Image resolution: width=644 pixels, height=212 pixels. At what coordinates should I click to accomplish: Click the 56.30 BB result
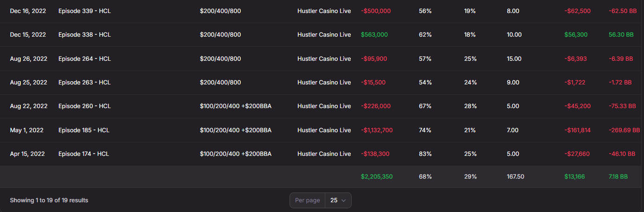pyautogui.click(x=621, y=35)
